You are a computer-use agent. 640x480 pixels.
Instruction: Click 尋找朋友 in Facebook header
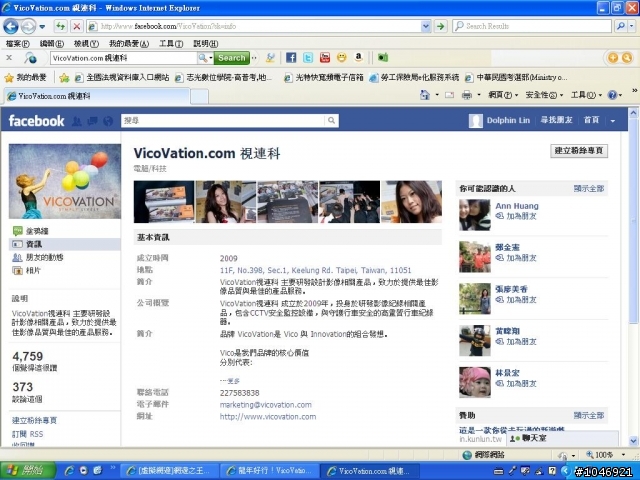tap(556, 120)
